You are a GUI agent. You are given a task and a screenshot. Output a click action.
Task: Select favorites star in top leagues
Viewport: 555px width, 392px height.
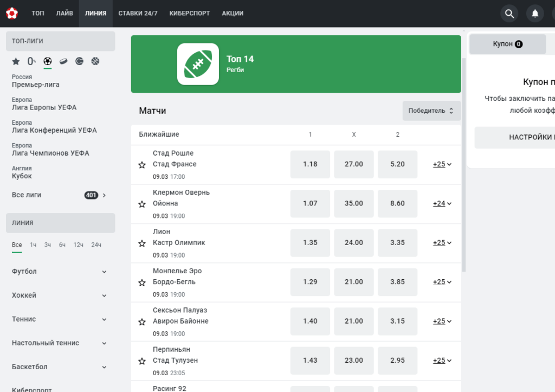click(16, 62)
